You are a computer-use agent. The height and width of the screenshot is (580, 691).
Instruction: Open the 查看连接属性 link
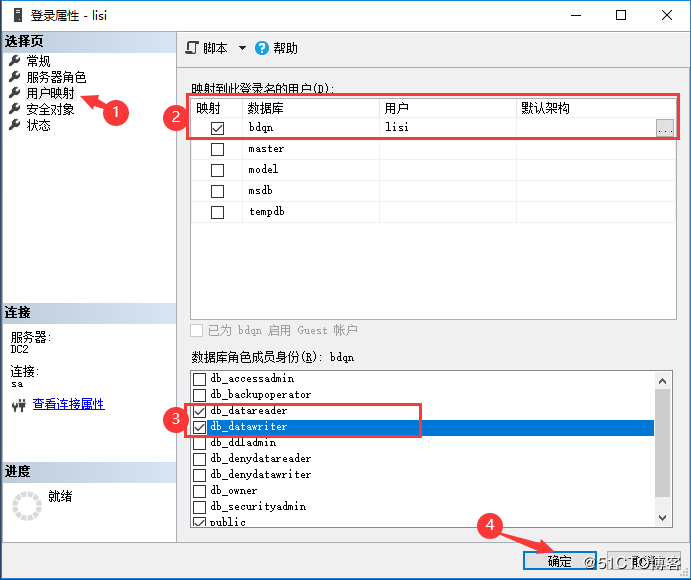(x=68, y=404)
